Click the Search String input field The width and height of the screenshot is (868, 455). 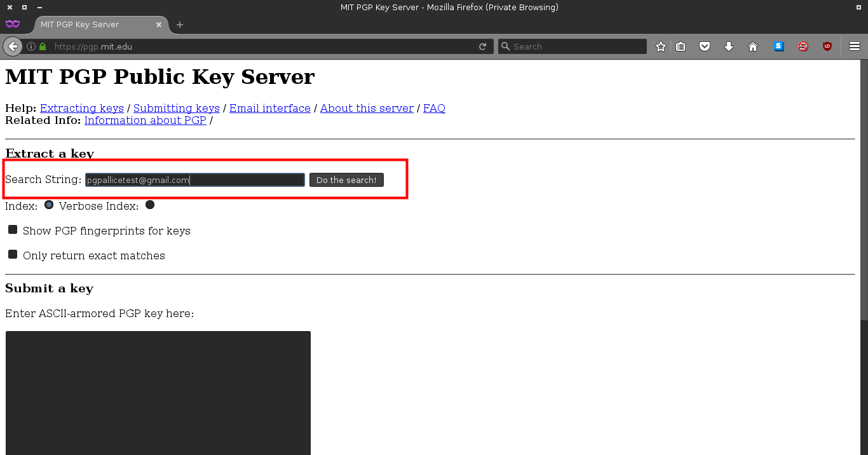[x=195, y=180]
